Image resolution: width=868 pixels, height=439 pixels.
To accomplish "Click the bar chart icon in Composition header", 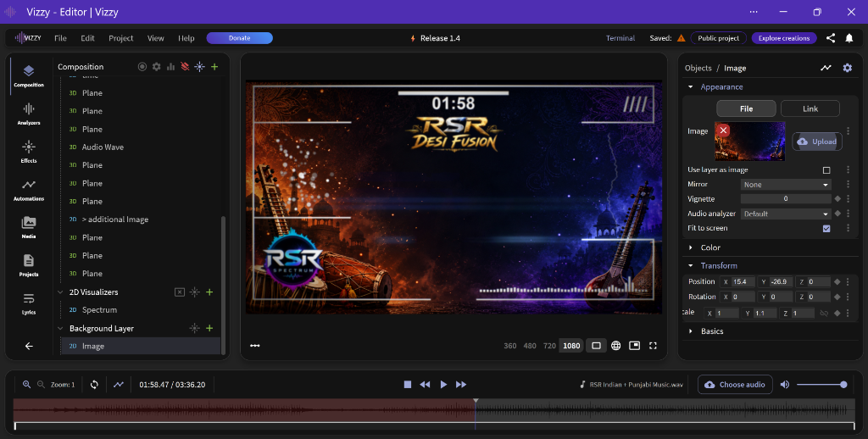I will click(170, 66).
